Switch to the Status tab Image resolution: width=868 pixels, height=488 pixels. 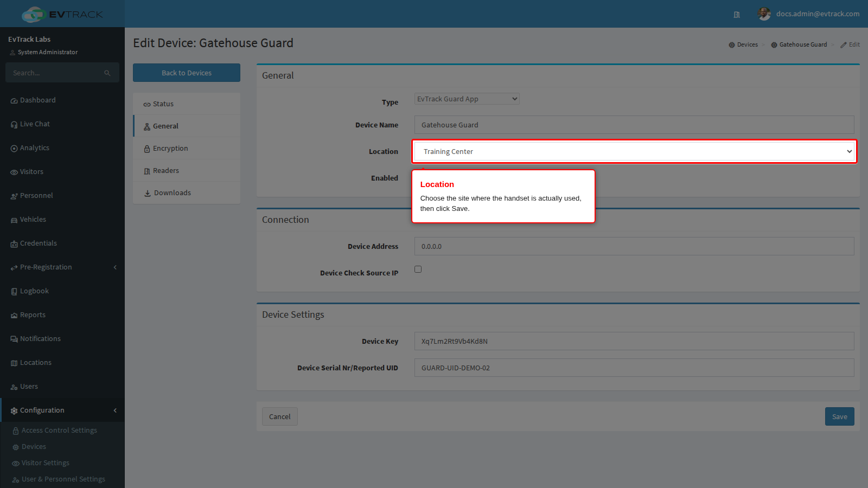pyautogui.click(x=187, y=104)
